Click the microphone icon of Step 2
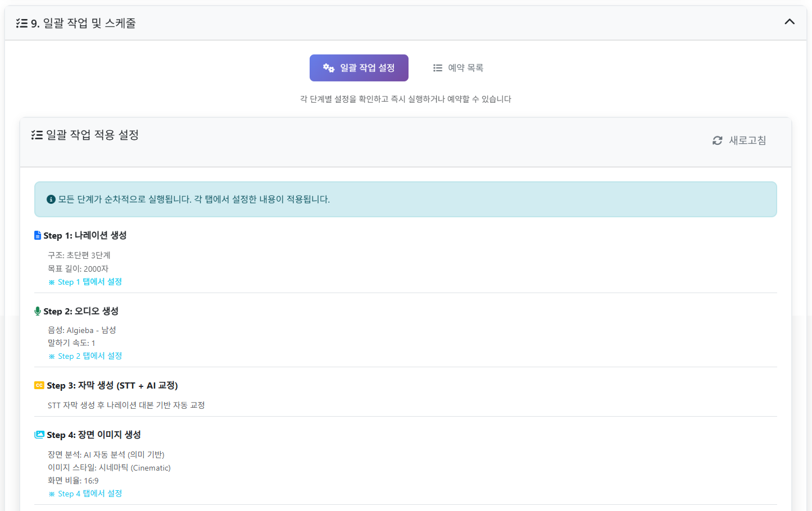 [x=38, y=311]
